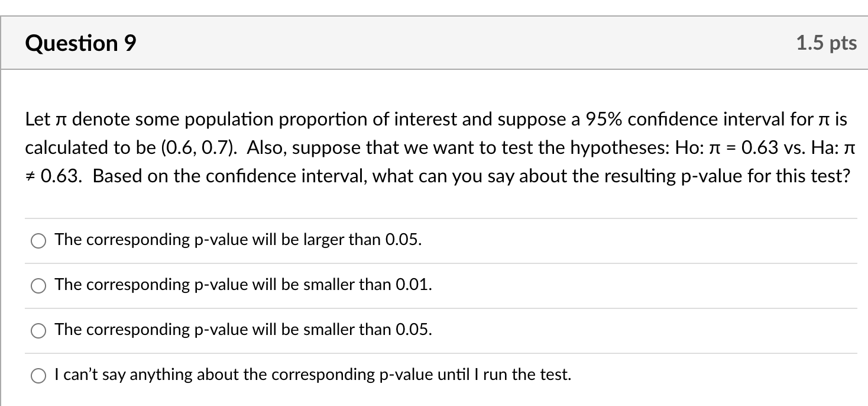Image resolution: width=868 pixels, height=406 pixels.
Task: Select "I can't say anything" radio button
Action: point(38,375)
